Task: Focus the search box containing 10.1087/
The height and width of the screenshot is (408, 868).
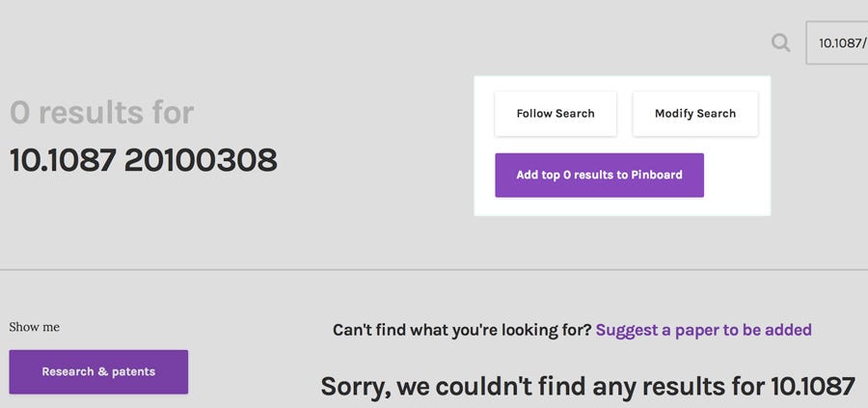Action: (837, 42)
